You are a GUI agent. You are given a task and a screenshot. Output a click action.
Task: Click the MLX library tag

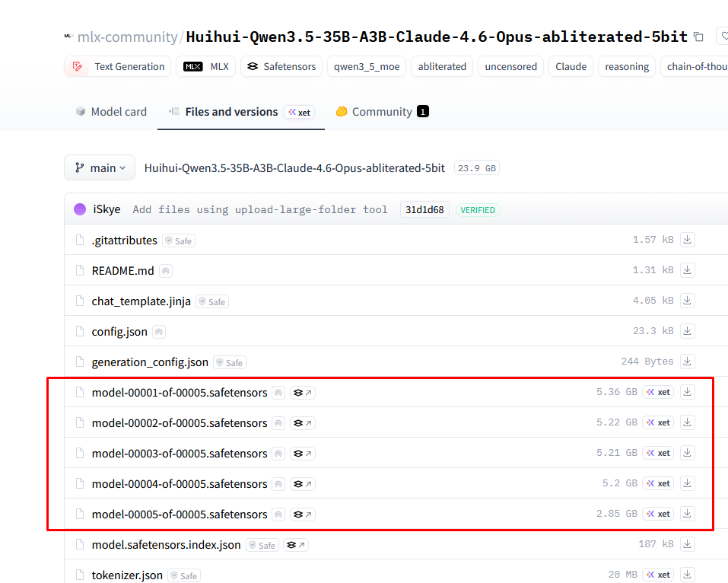pos(205,66)
